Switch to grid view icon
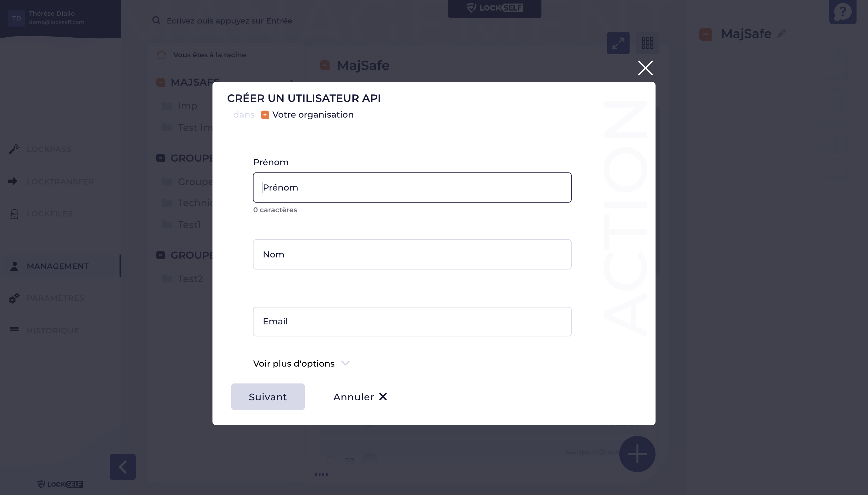868x495 pixels. pyautogui.click(x=647, y=43)
